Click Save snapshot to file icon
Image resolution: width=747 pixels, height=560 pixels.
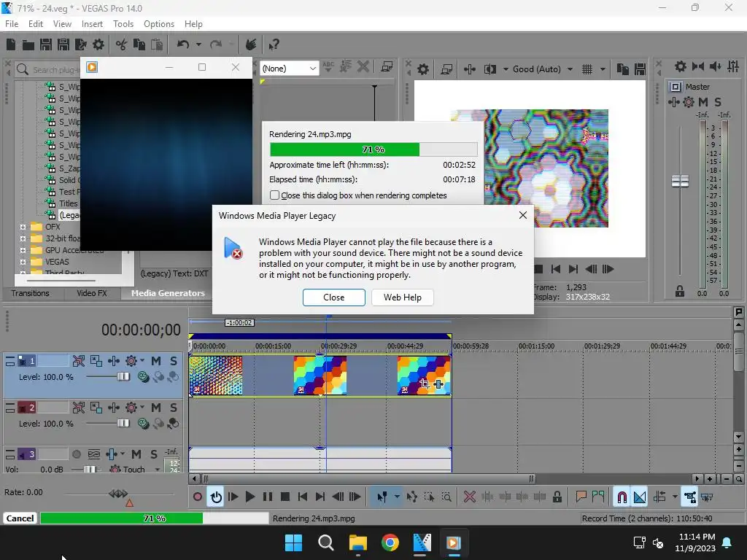640,69
